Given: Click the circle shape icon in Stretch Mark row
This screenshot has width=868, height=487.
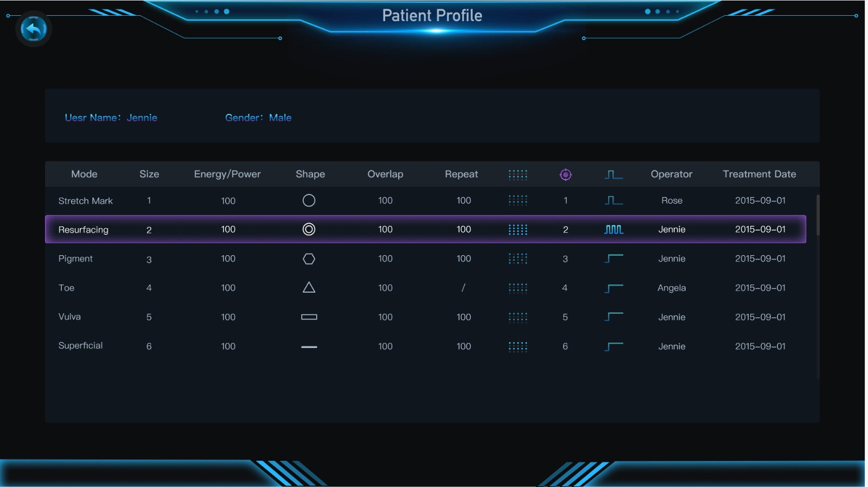Looking at the screenshot, I should [309, 200].
